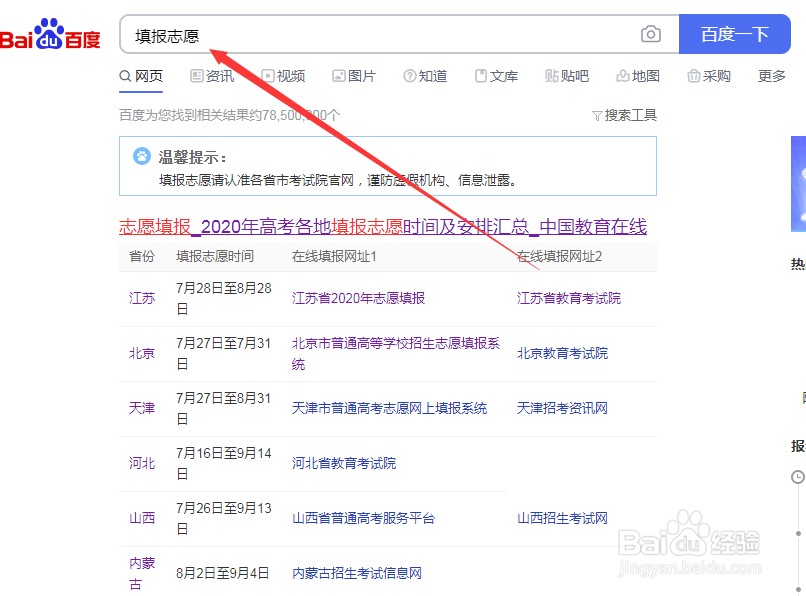Click the 北京 province link
This screenshot has height=596, width=806.
point(142,353)
